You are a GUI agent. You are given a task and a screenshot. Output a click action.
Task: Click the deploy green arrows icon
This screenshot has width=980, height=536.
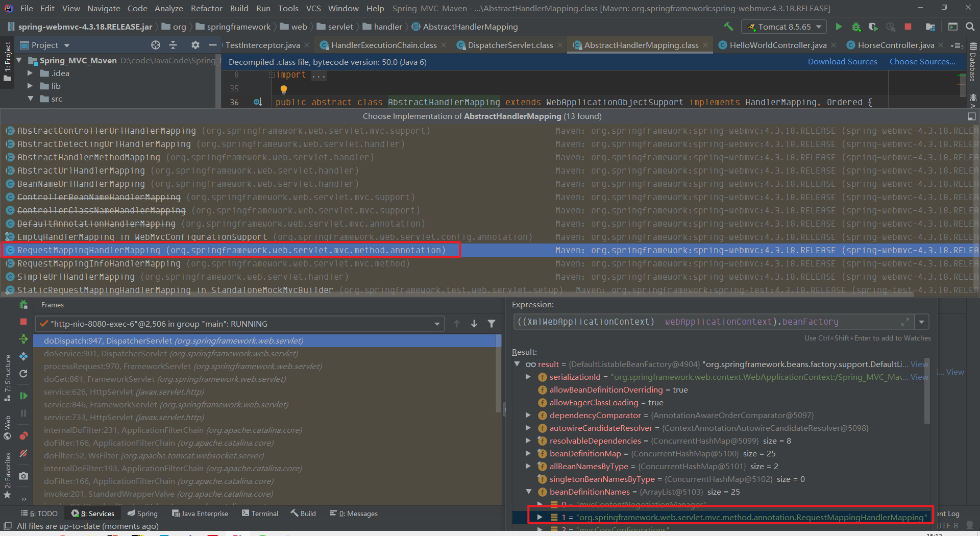23,339
